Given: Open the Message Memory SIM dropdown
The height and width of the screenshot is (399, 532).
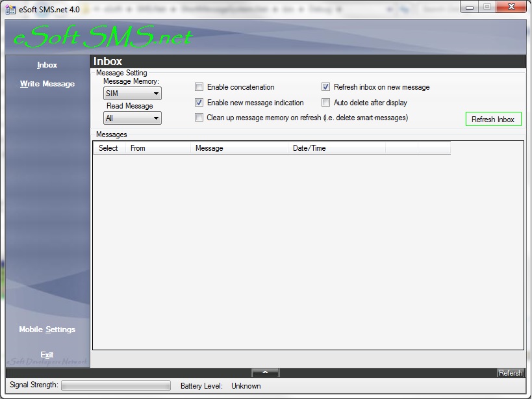Looking at the screenshot, I should point(133,94).
